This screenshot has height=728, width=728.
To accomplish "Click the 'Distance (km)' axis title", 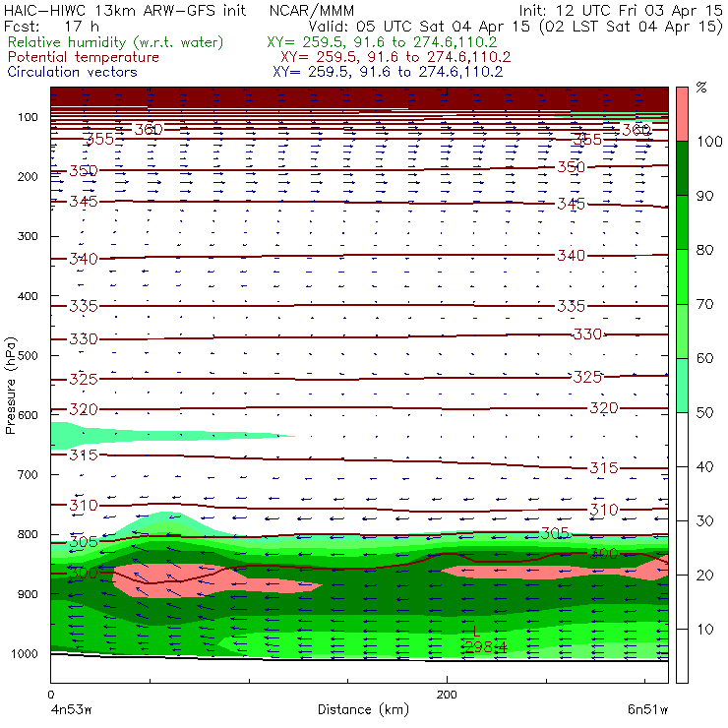I will [x=364, y=709].
